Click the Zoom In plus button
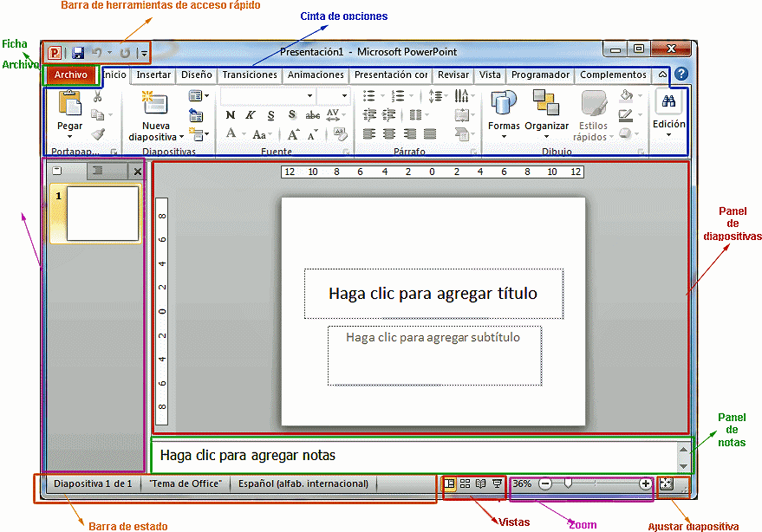The width and height of the screenshot is (762, 532). (645, 483)
